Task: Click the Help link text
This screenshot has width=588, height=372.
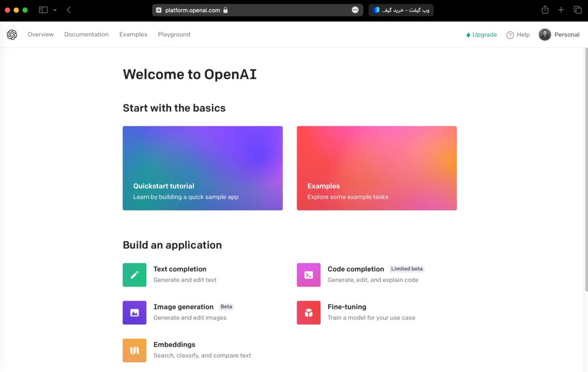Action: click(523, 35)
